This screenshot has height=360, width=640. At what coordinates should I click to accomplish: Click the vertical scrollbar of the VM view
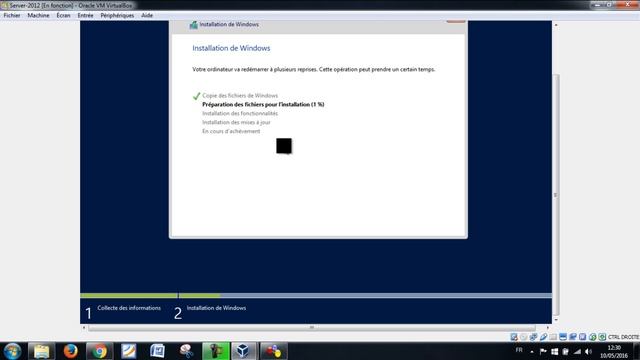[556, 195]
